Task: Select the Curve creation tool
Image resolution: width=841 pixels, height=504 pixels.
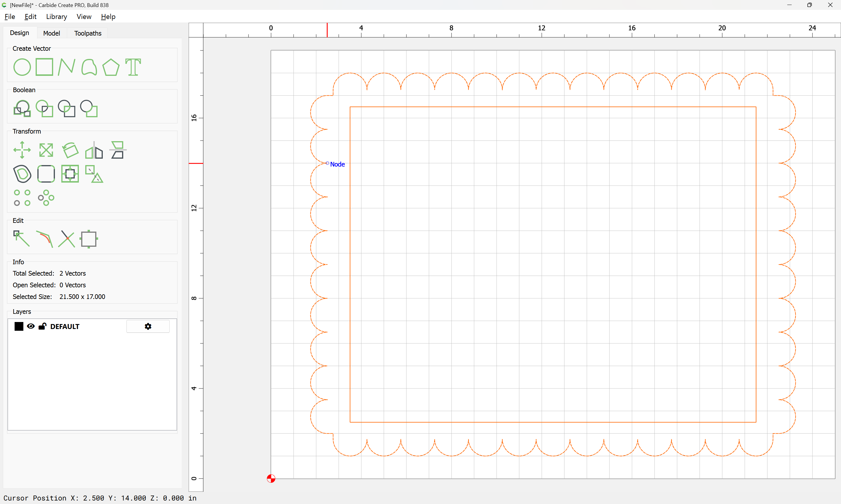Action: click(x=89, y=67)
